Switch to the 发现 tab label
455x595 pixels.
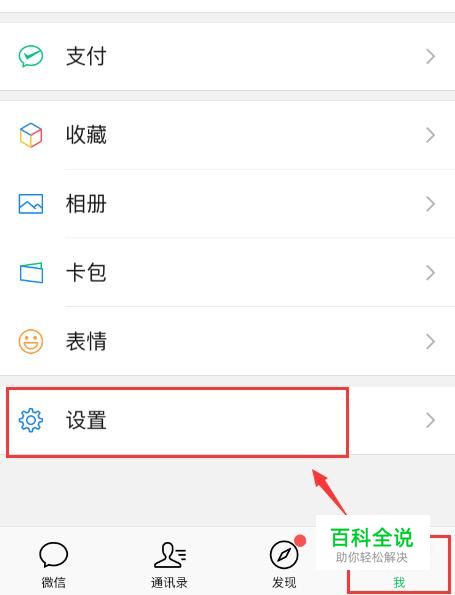click(x=284, y=582)
